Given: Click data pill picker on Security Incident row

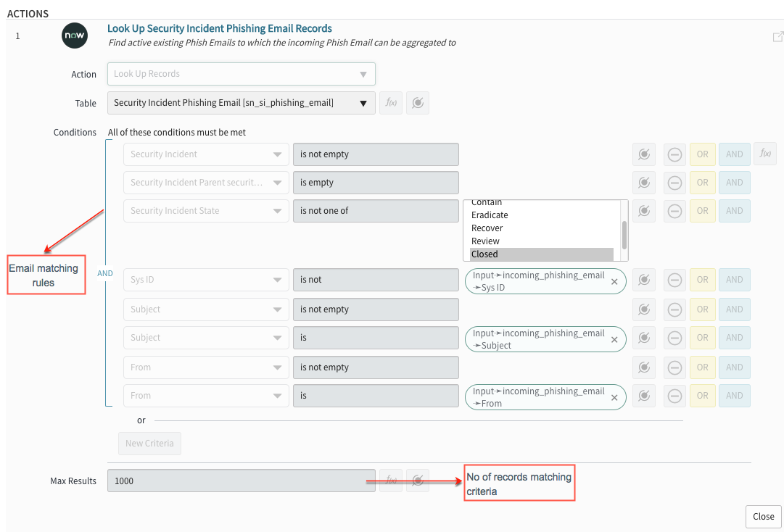Looking at the screenshot, I should tap(644, 154).
